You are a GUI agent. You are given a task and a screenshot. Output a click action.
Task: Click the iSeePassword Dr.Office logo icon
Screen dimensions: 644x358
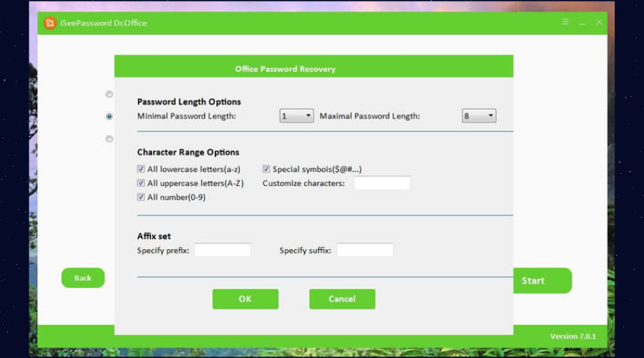tap(49, 23)
